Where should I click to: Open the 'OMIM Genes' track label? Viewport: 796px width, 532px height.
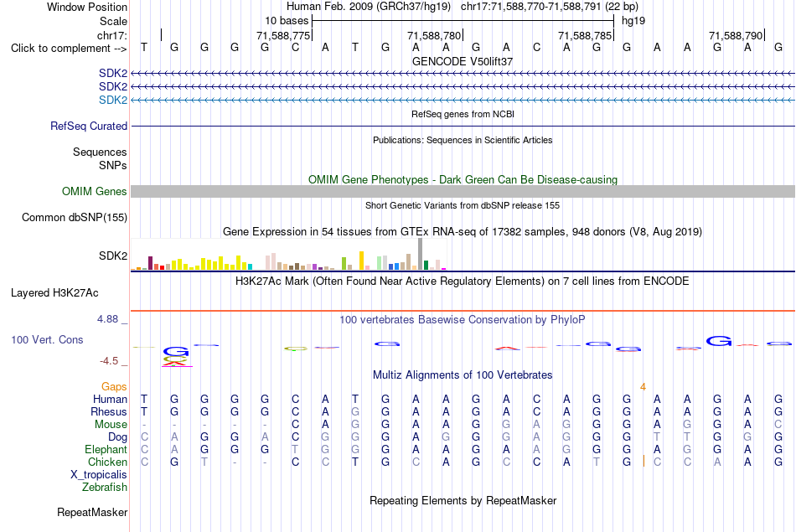[x=95, y=191]
